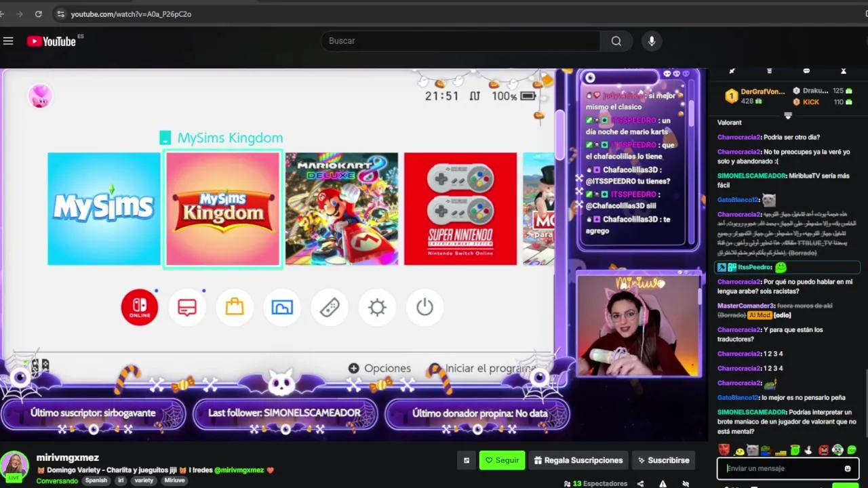Select the Miriuve tag
The image size is (868, 488).
point(174,481)
